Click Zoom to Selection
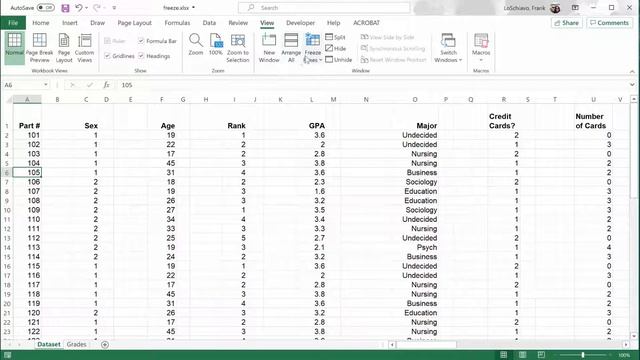Image resolution: width=640 pixels, height=360 pixels. click(x=238, y=48)
